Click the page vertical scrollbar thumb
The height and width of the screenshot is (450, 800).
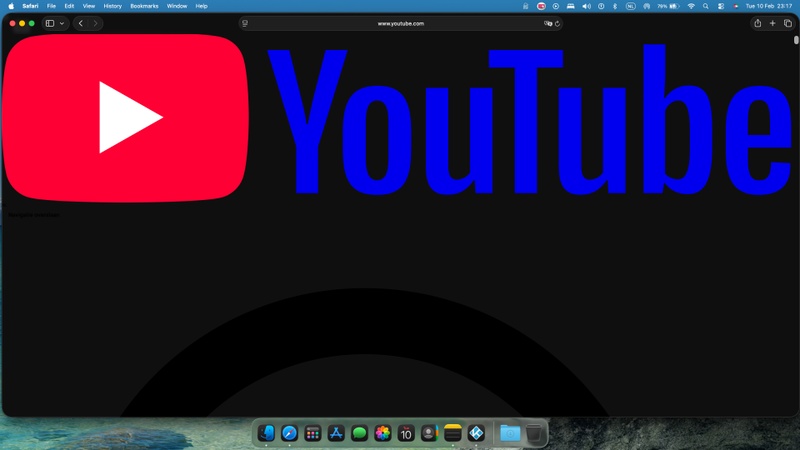point(796,40)
